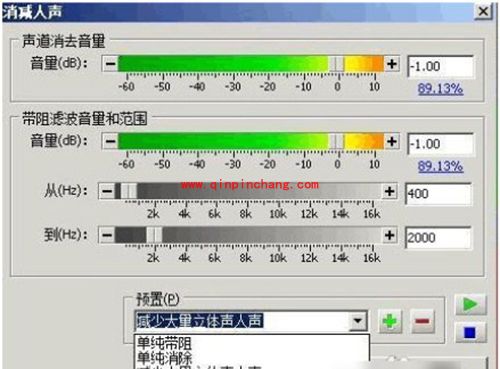Click the 声道消去音量 dB value field
500x369 pixels.
pyautogui.click(x=440, y=66)
